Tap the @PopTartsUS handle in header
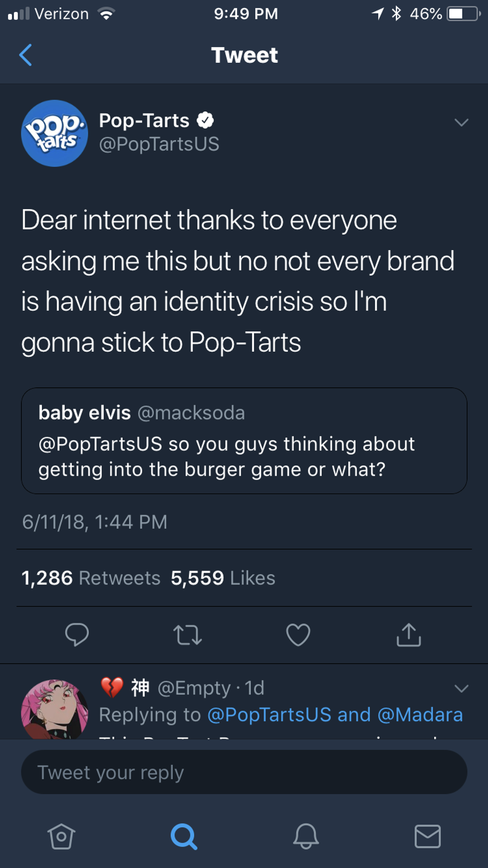The image size is (488, 868). pyautogui.click(x=159, y=144)
